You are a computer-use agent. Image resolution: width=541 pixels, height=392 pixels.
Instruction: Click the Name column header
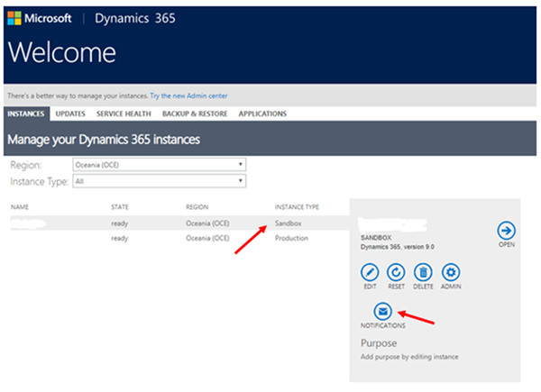coord(20,207)
